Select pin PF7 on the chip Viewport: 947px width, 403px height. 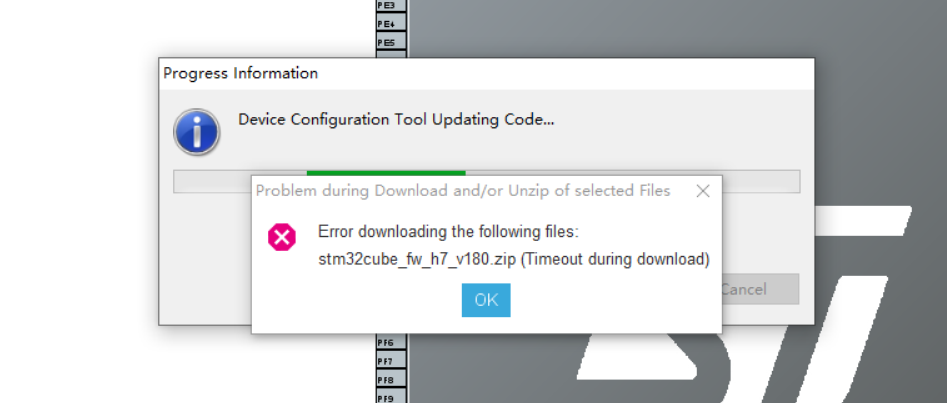tap(386, 361)
